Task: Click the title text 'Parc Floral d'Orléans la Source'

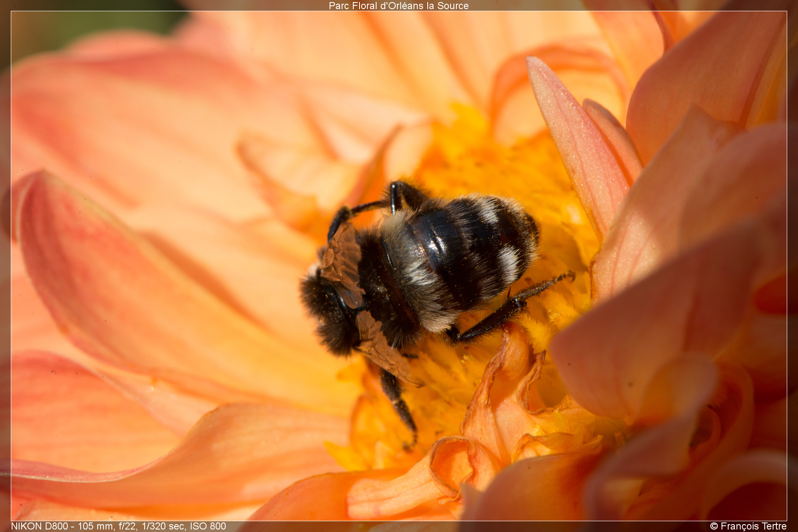Action: pos(399,6)
